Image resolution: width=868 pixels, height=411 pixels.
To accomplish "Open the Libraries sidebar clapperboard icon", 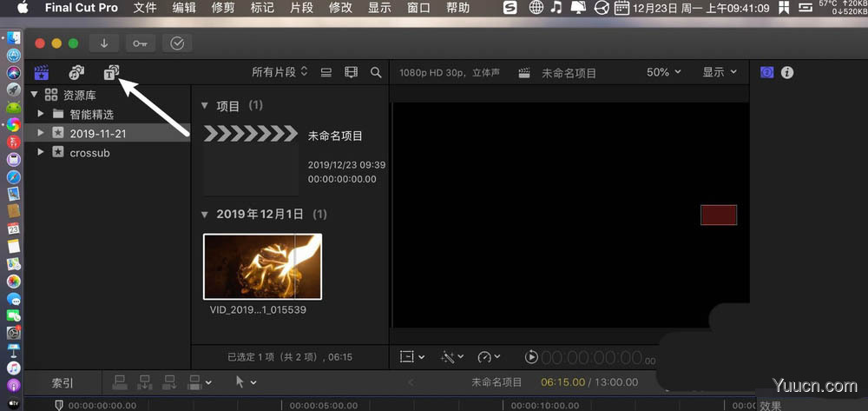I will pos(42,73).
